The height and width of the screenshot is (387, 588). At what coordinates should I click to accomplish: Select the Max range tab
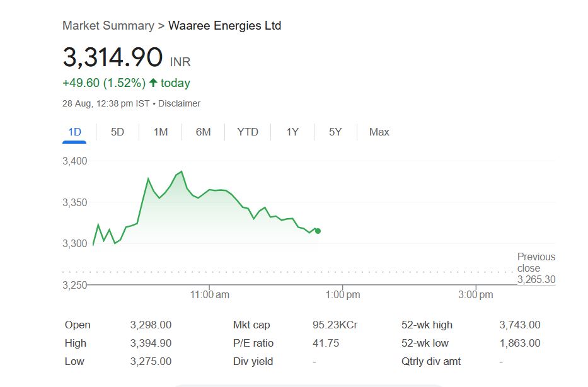(x=379, y=132)
